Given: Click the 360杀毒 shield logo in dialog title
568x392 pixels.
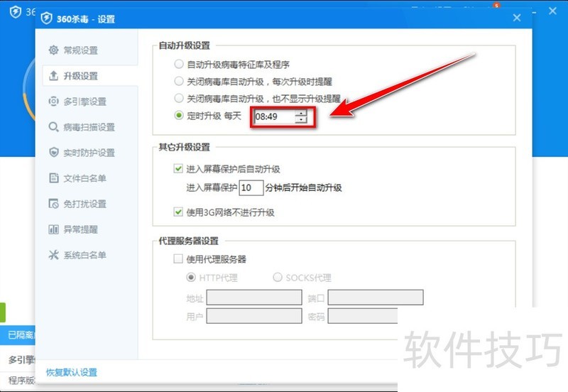Looking at the screenshot, I should tap(46, 18).
